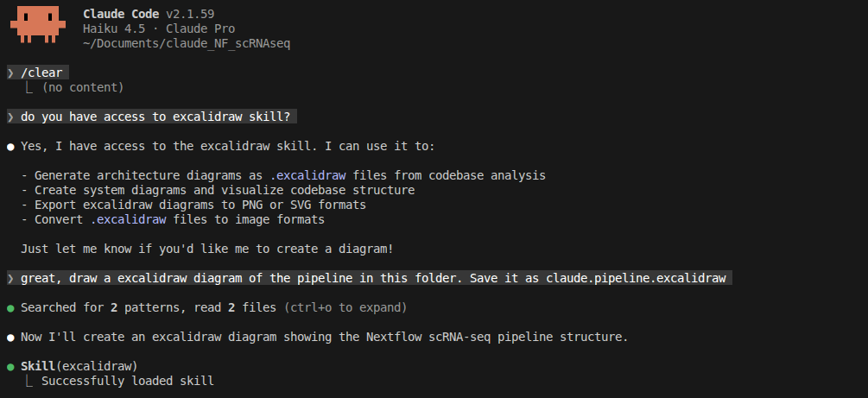Screen dimensions: 868x398
Task: Click the white bullet before "Now I'll create"
Action: click(x=10, y=337)
